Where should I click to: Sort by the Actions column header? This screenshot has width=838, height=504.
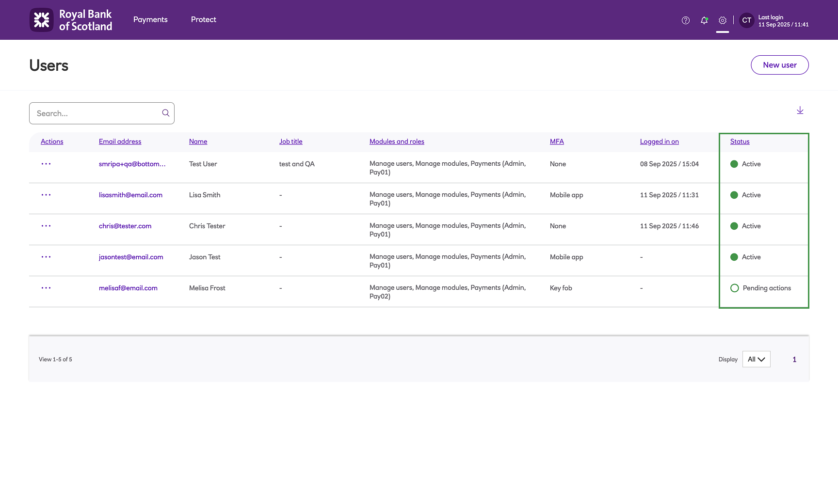click(x=52, y=142)
